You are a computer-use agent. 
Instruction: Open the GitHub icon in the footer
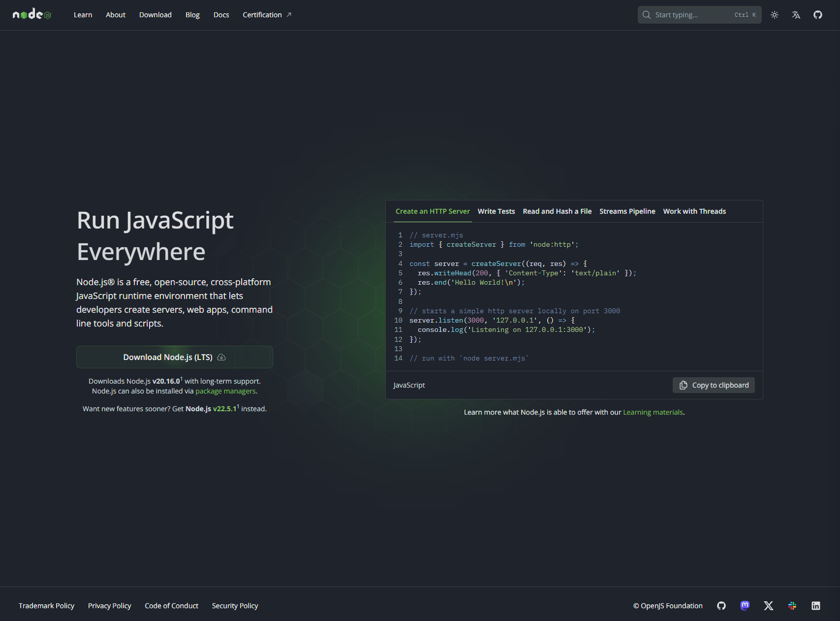[721, 606]
